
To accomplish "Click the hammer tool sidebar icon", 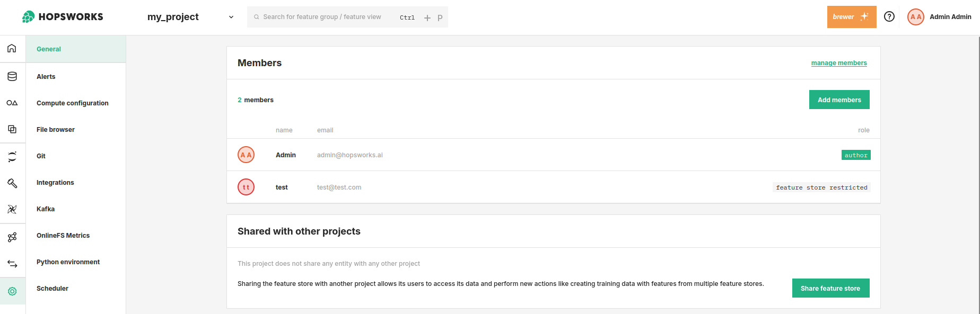I will pyautogui.click(x=12, y=183).
